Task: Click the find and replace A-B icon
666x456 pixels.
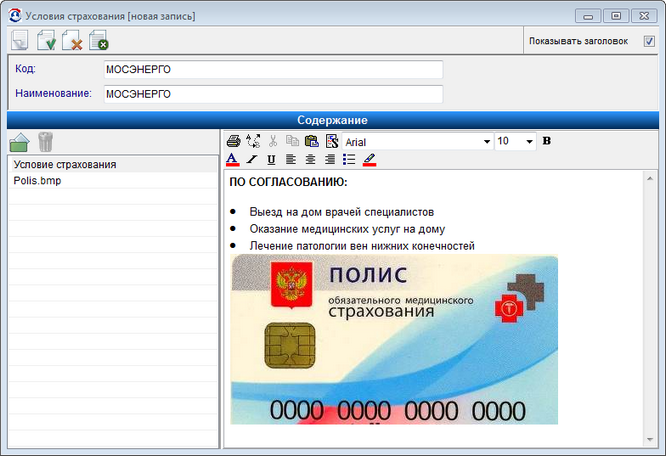Action: tap(253, 141)
